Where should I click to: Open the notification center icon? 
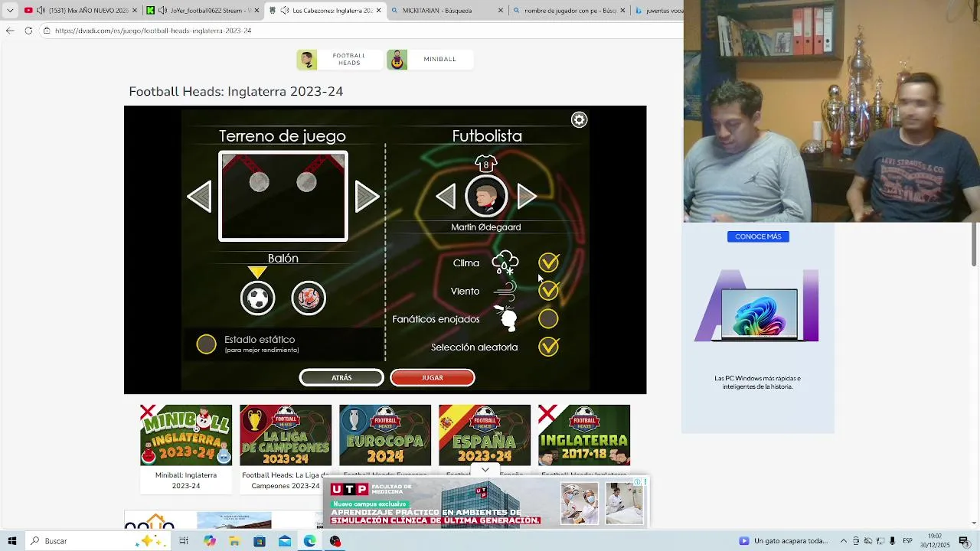coord(964,541)
